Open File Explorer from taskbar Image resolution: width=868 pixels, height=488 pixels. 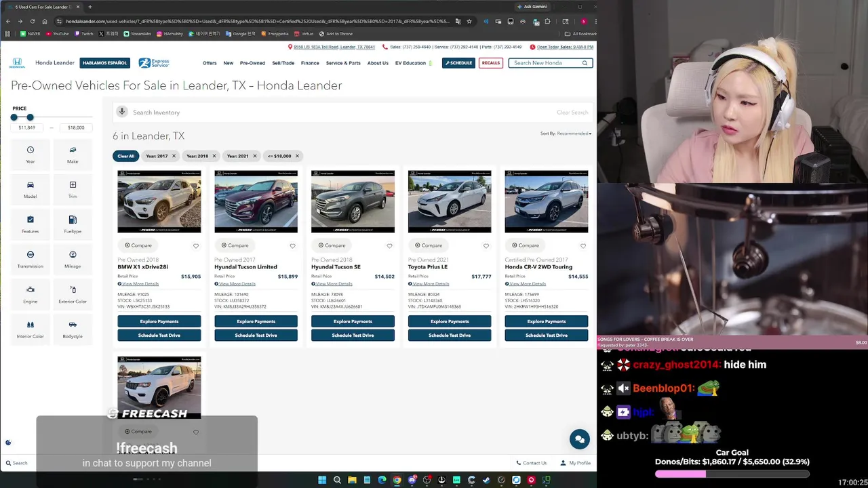(352, 480)
